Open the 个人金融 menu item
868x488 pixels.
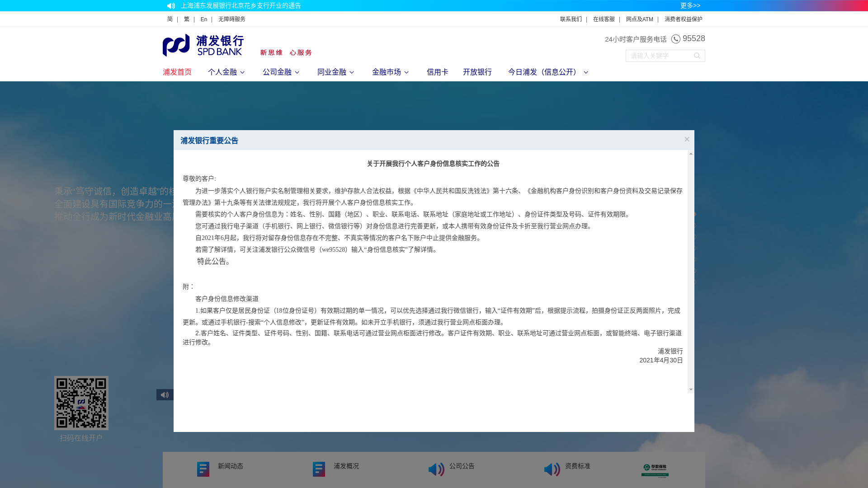[x=222, y=72]
